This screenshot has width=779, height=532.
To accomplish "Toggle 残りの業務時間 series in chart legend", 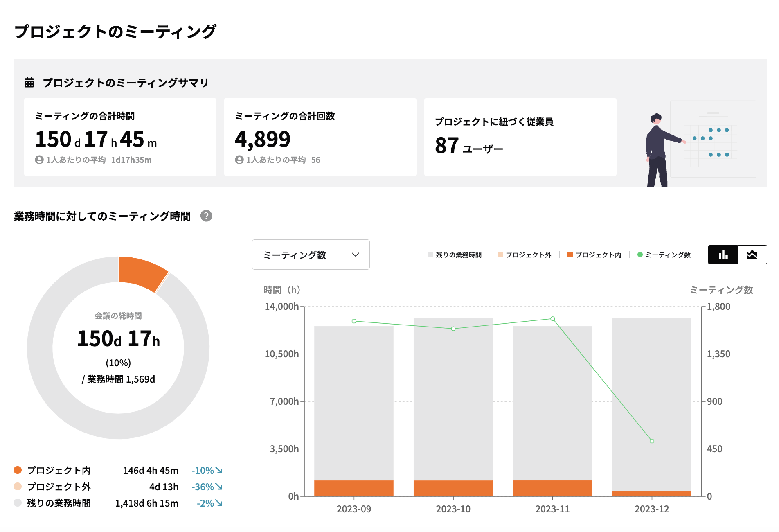I will coord(455,255).
